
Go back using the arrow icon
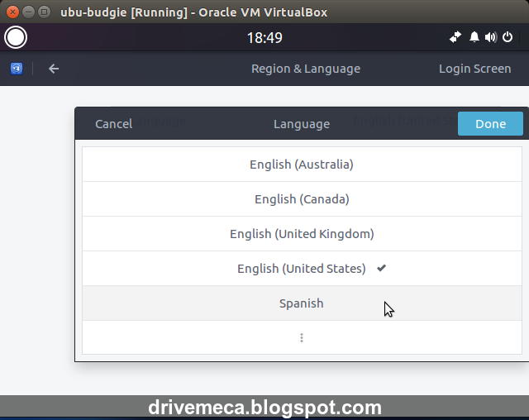(x=54, y=69)
